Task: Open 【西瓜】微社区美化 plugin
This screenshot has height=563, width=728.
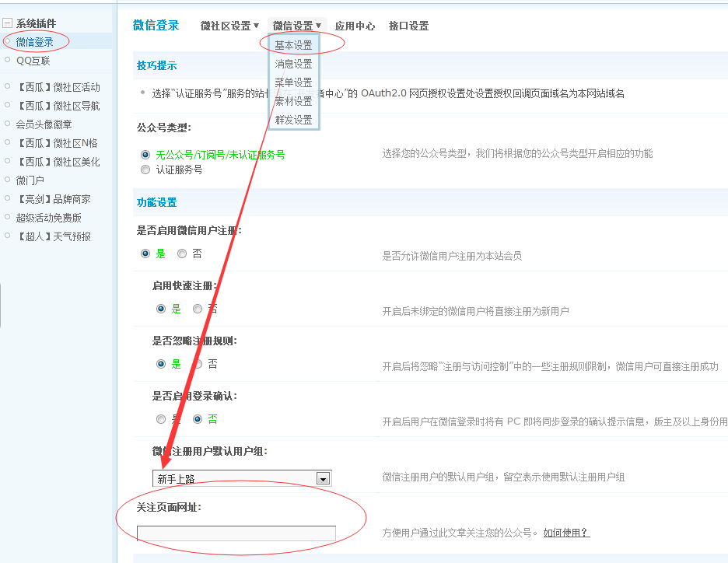Action: [58, 162]
